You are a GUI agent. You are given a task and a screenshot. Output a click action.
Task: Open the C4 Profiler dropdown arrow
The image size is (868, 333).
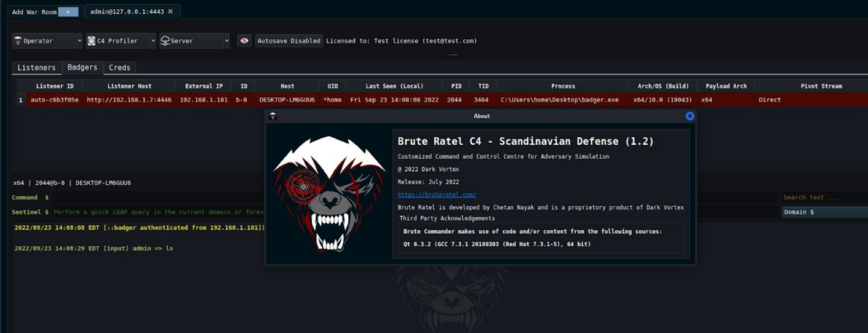point(153,41)
